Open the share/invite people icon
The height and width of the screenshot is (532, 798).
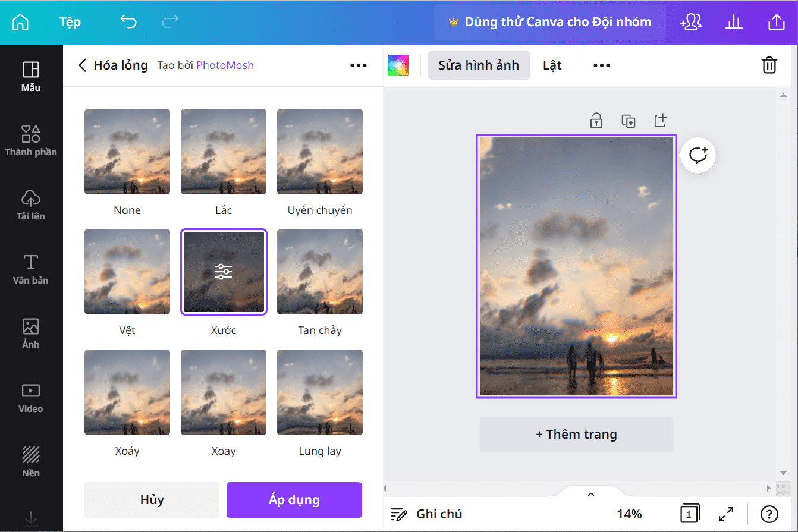692,22
